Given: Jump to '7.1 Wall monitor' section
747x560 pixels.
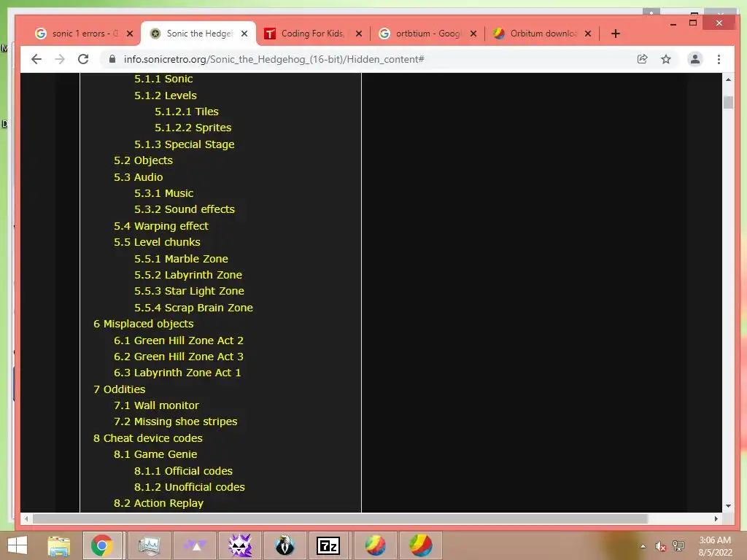Looking at the screenshot, I should (x=156, y=405).
